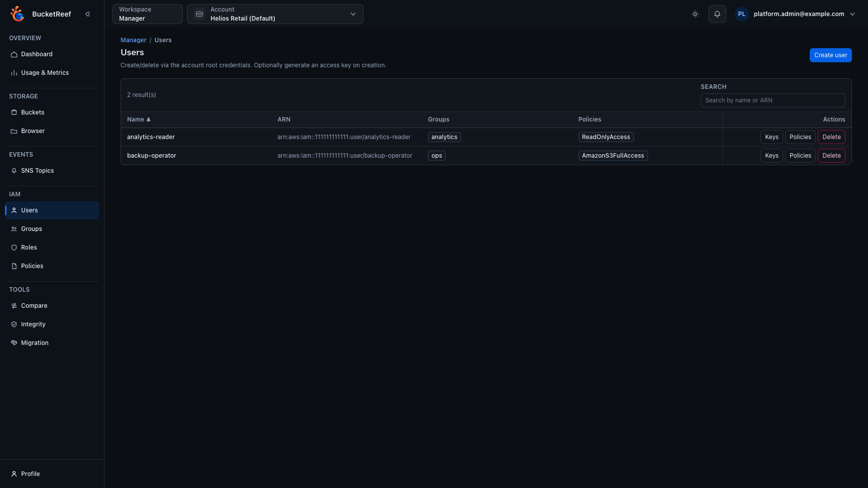The width and height of the screenshot is (868, 488).
Task: Go to Usage & Metrics page
Action: pos(52,73)
